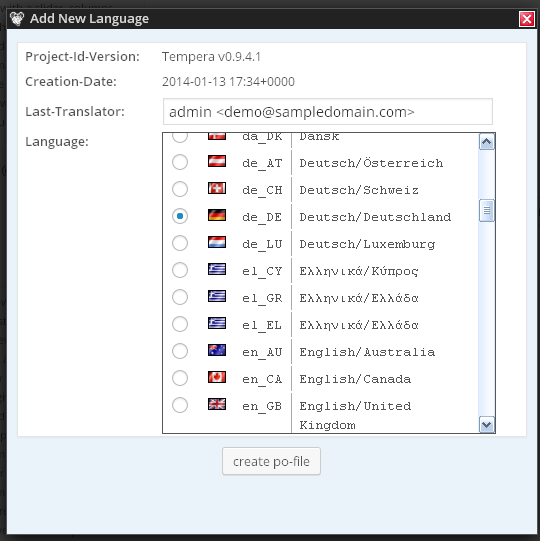Click the Deutsch/Luxemburg language name
540x541 pixels.
367,244
